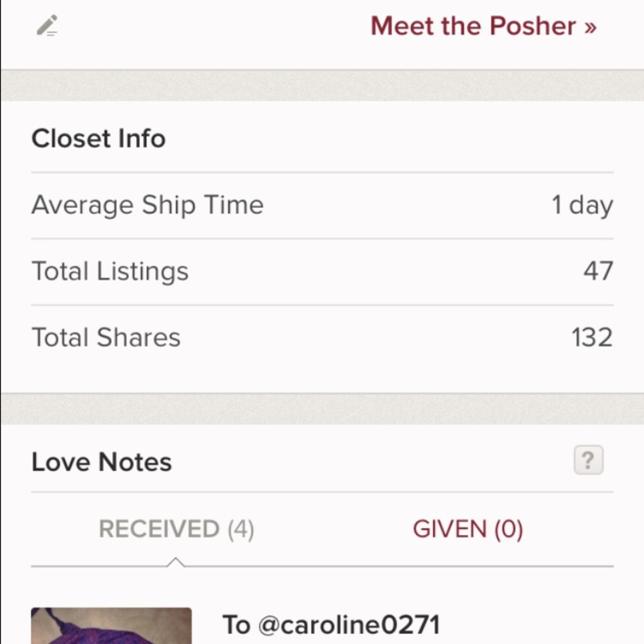Select the Total Shares label

pyautogui.click(x=106, y=337)
